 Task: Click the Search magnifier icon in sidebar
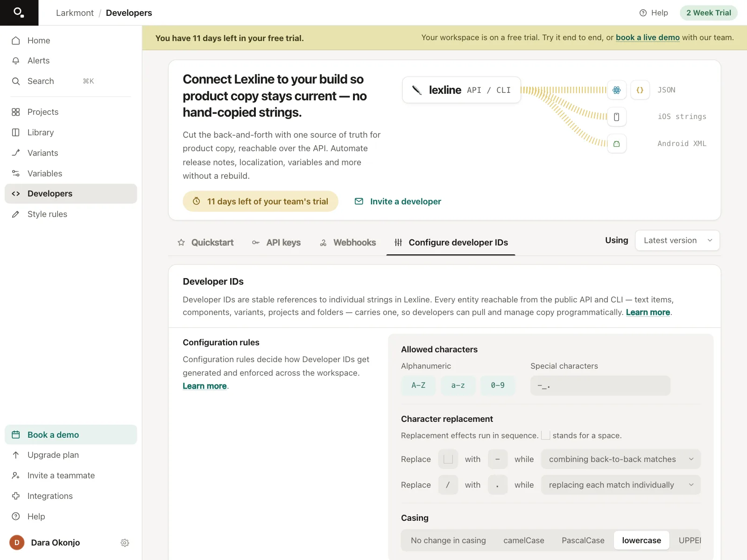click(x=16, y=81)
